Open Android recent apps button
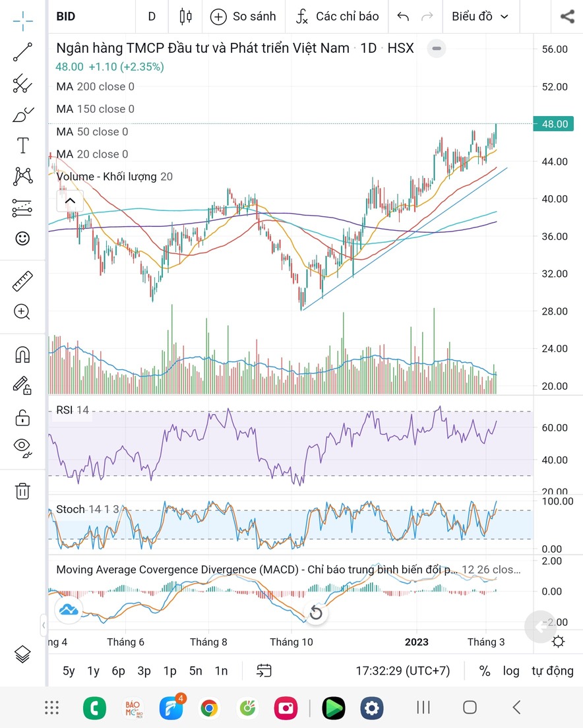583x728 pixels. tap(423, 708)
